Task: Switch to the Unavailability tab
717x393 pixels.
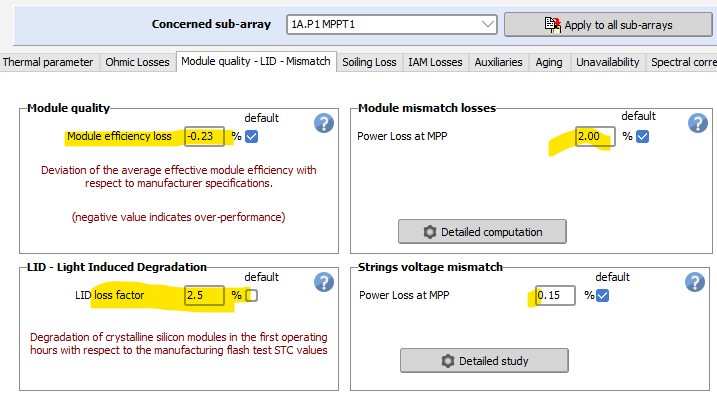Action: [608, 62]
